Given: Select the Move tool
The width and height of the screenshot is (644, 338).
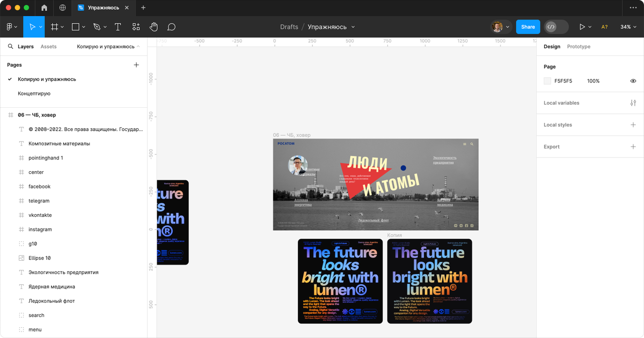Looking at the screenshot, I should (x=32, y=27).
